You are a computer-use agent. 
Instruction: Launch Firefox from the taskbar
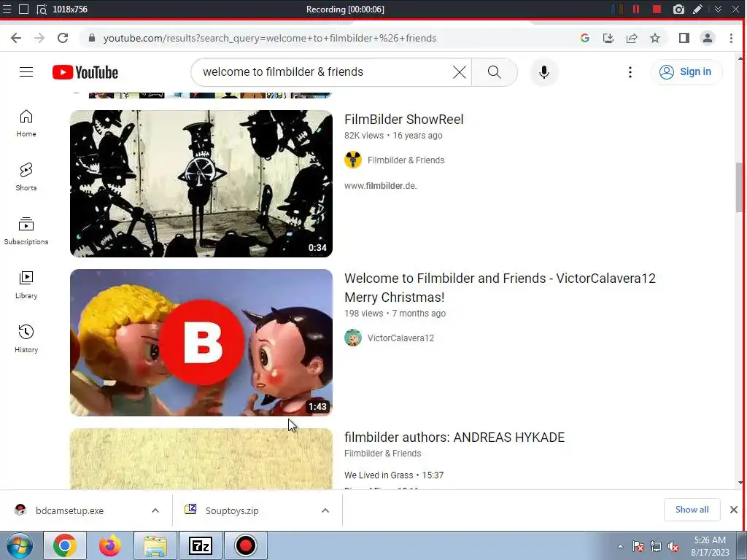click(x=110, y=545)
